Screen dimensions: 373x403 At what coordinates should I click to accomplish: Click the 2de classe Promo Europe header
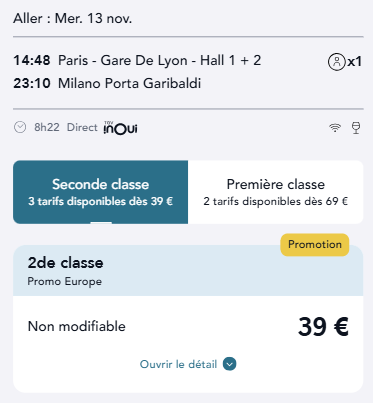pyautogui.click(x=188, y=271)
